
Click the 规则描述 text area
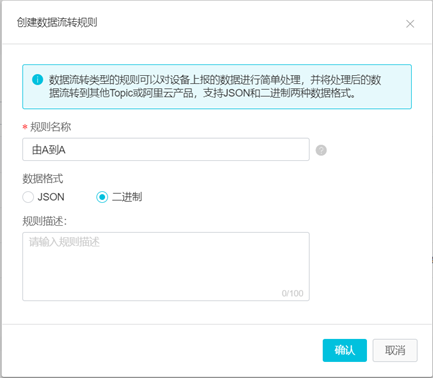click(x=166, y=266)
